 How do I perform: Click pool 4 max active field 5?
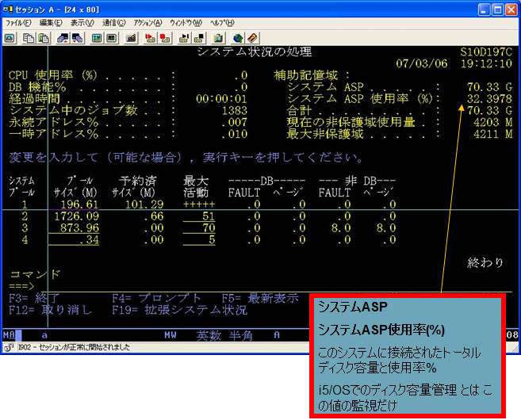pos(199,240)
